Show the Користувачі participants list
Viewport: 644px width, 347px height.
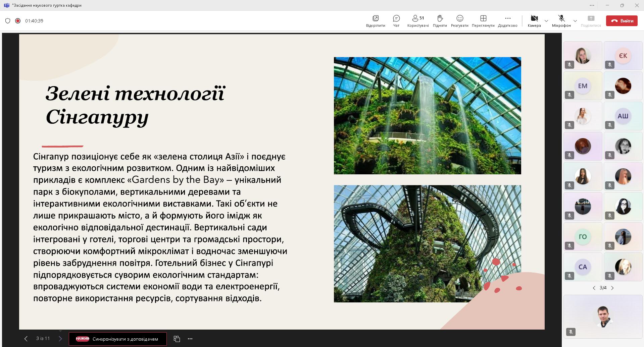[418, 21]
